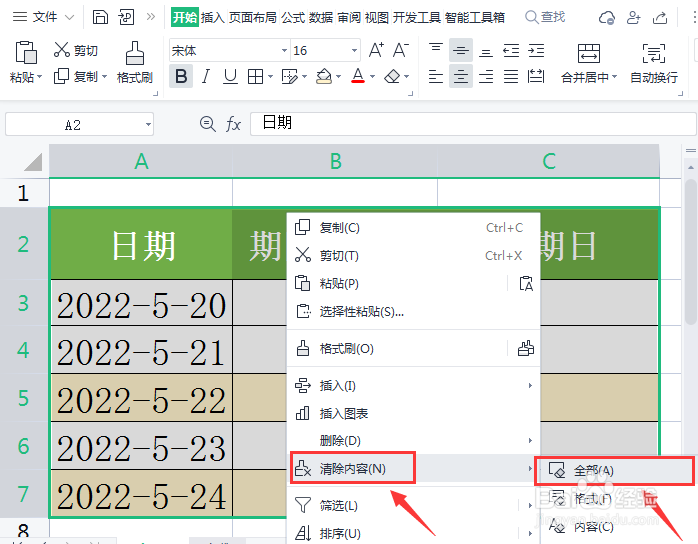Align text left

(x=436, y=77)
